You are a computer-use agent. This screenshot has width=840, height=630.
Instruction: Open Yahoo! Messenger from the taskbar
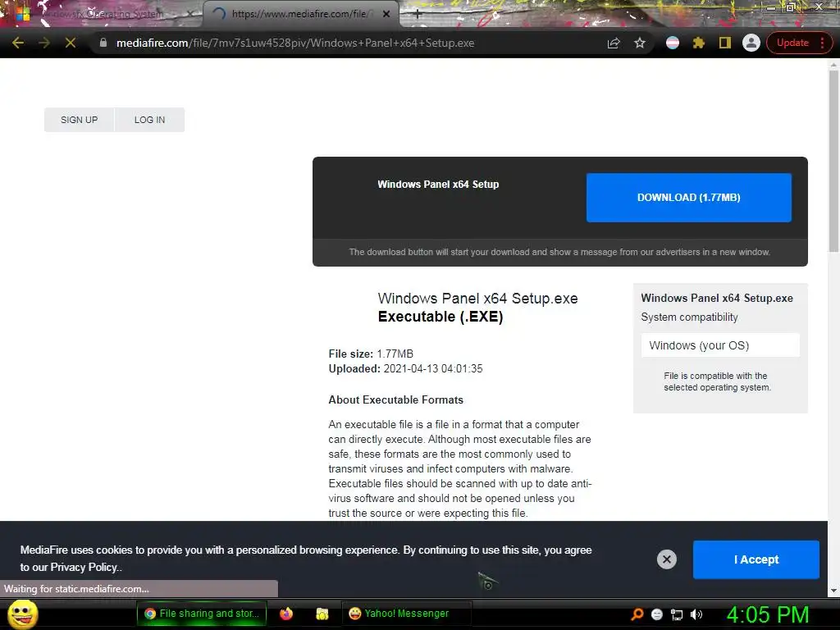[405, 614]
